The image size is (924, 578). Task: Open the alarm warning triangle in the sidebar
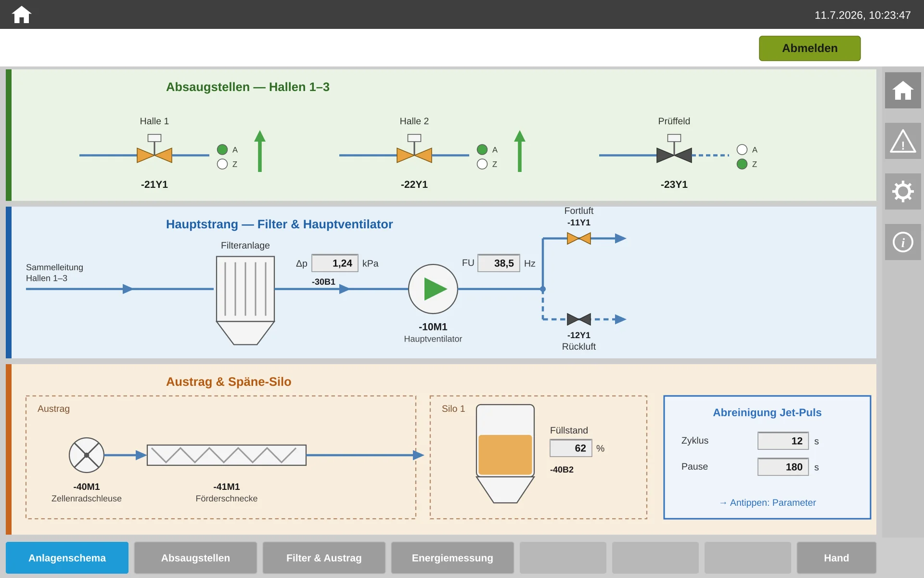coord(903,141)
